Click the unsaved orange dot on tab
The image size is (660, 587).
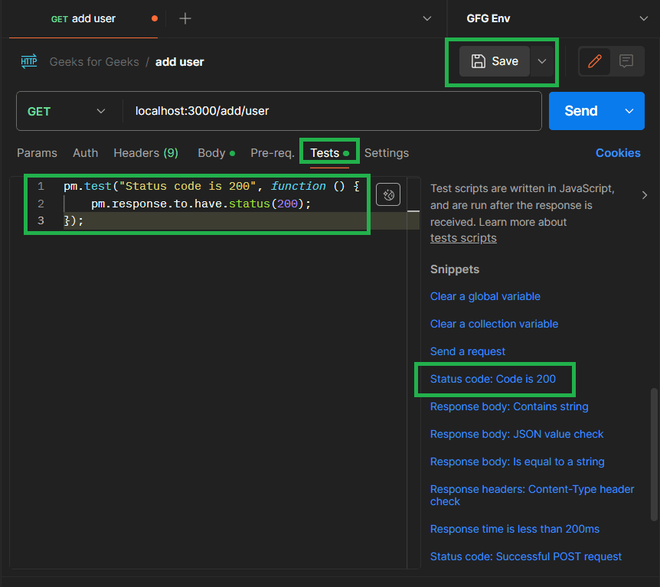coord(153,19)
